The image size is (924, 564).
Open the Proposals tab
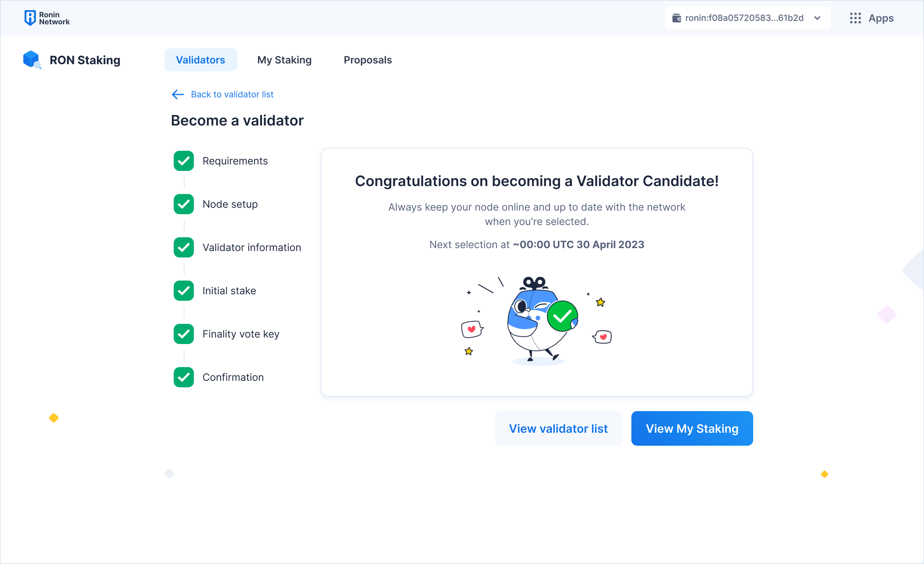tap(368, 60)
